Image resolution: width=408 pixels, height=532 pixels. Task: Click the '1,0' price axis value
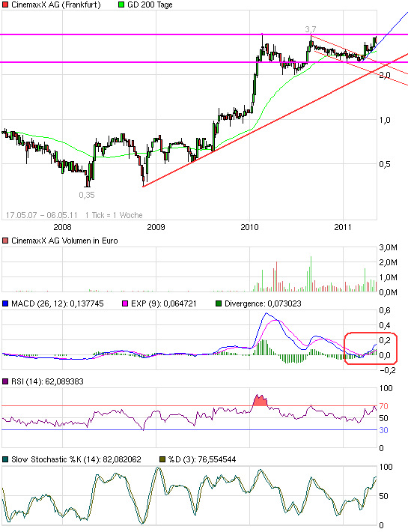point(385,120)
